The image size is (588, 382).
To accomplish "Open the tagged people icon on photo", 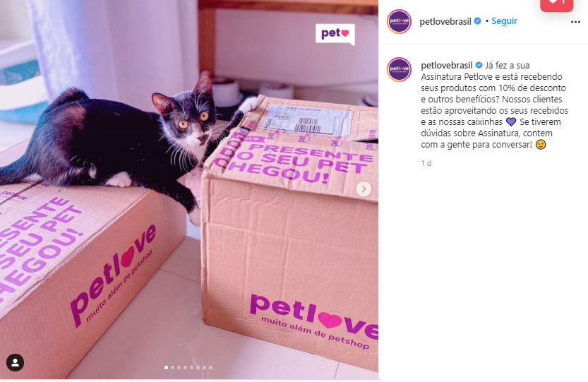I will pos(15,362).
